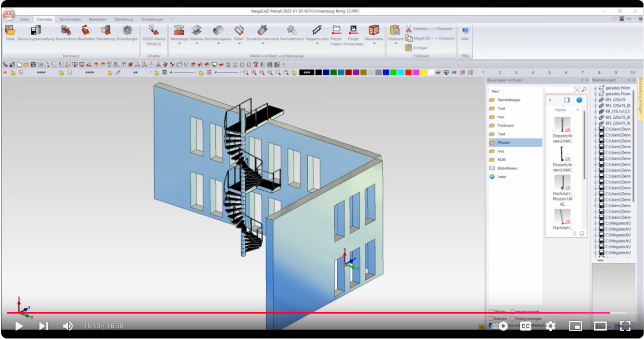The width and height of the screenshot is (644, 339).
Task: Select the Stahlbau tool icon
Action: pyautogui.click(x=196, y=31)
